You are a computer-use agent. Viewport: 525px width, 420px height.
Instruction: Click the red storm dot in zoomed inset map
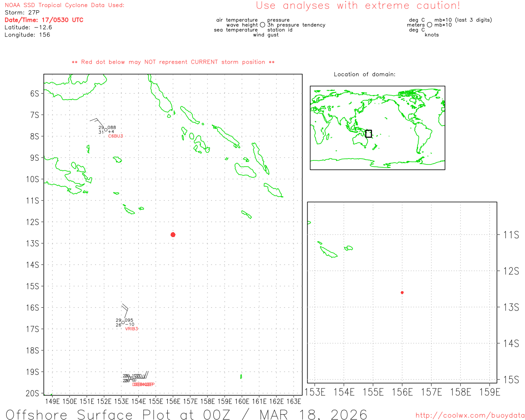click(402, 292)
